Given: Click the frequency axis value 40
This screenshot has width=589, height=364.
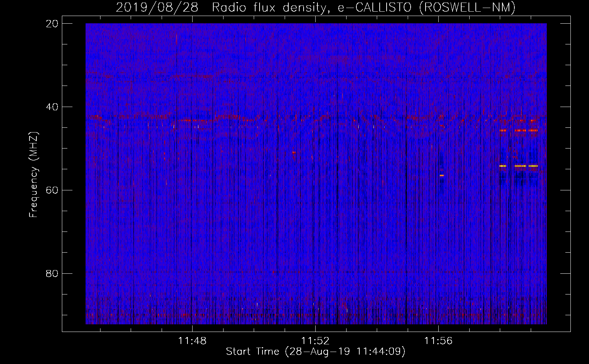Looking at the screenshot, I should (52, 107).
